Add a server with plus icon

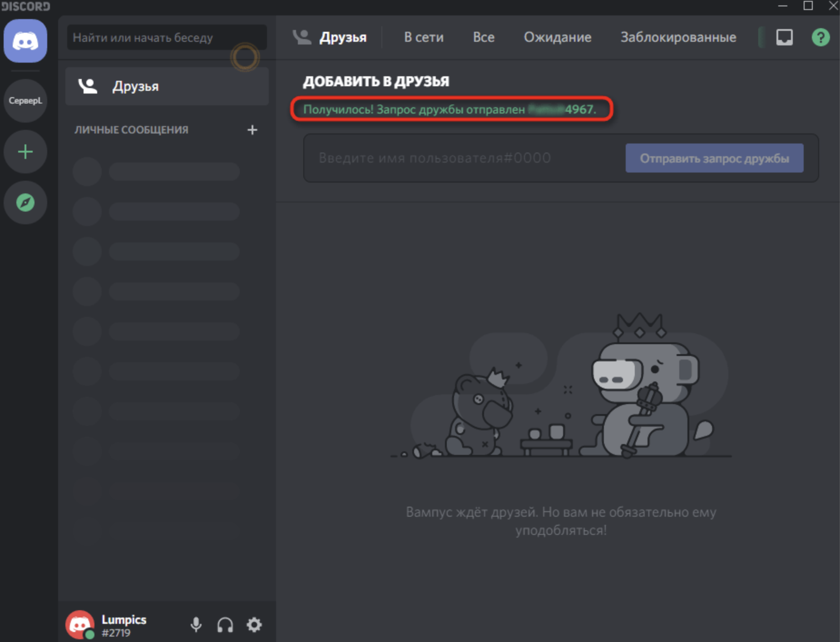click(25, 152)
